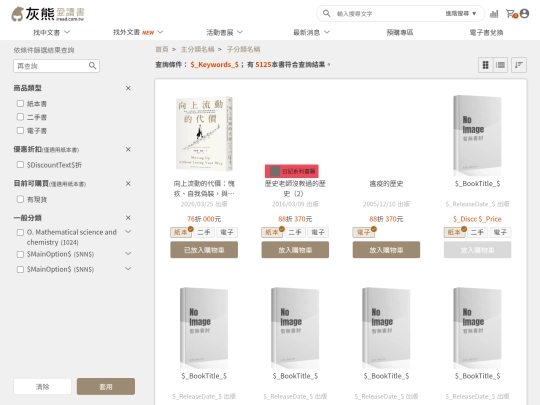540x405 pixels.
Task: Click the 套用 button
Action: click(106, 386)
